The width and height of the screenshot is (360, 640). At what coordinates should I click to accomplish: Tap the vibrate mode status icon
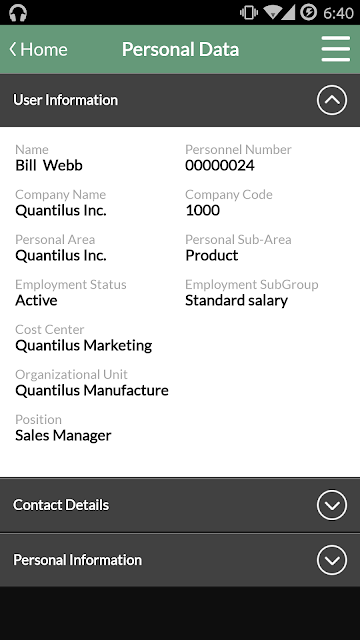pos(249,13)
